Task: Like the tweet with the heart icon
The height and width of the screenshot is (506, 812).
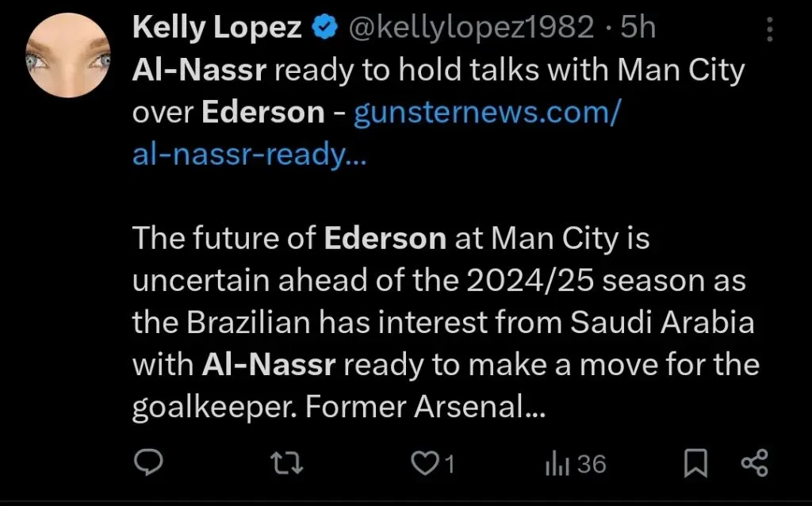Action: pyautogui.click(x=428, y=463)
